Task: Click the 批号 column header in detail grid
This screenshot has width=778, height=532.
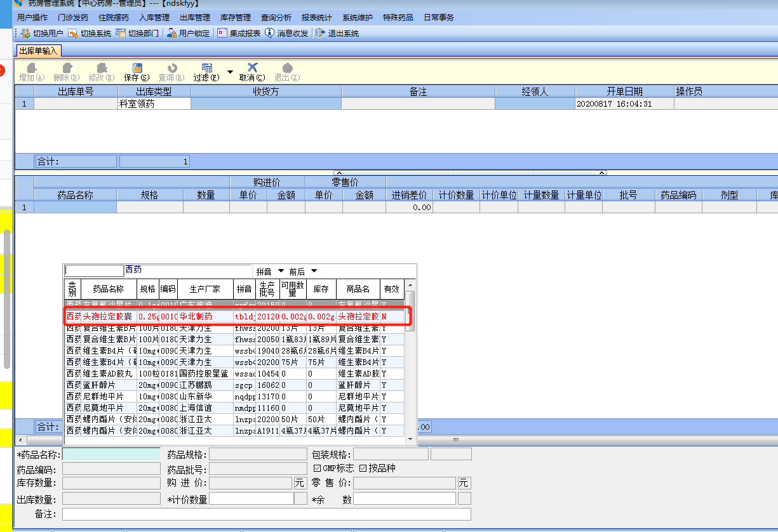Action: [x=628, y=195]
